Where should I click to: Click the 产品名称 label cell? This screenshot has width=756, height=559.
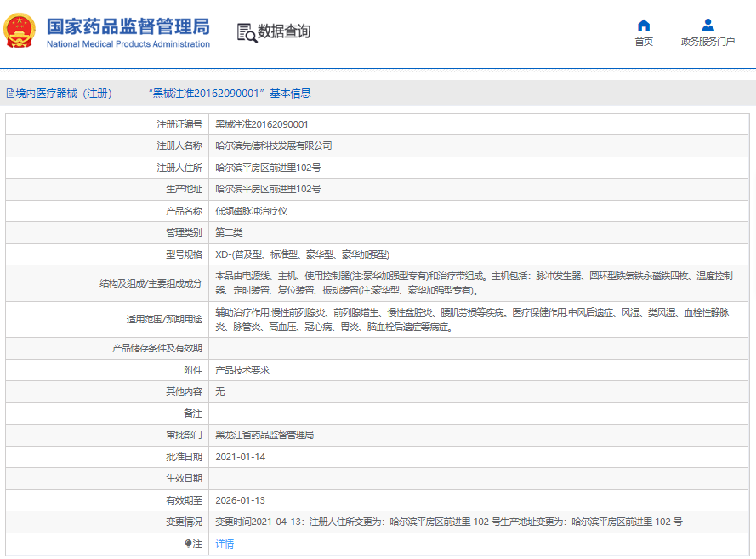tap(107, 211)
